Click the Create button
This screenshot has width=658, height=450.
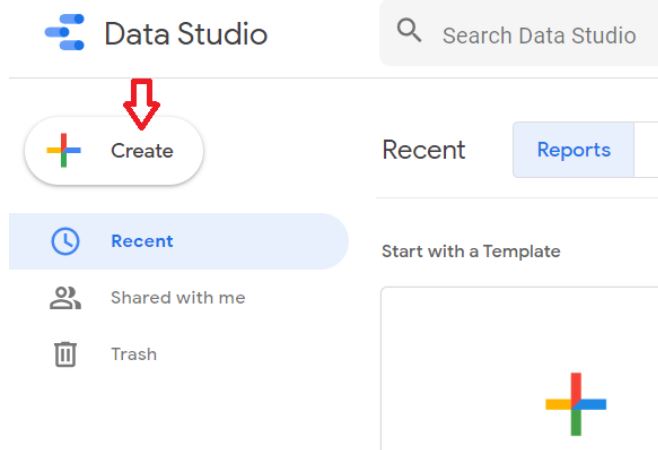coord(114,151)
